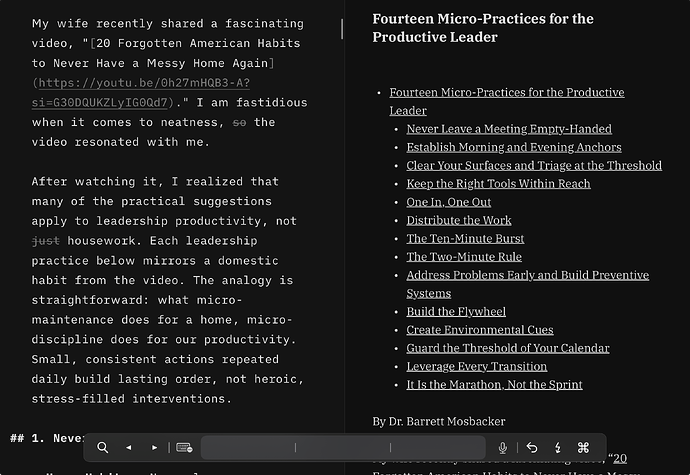690x475 pixels.
Task: Navigate to Build the Flywheel section
Action: tap(456, 312)
